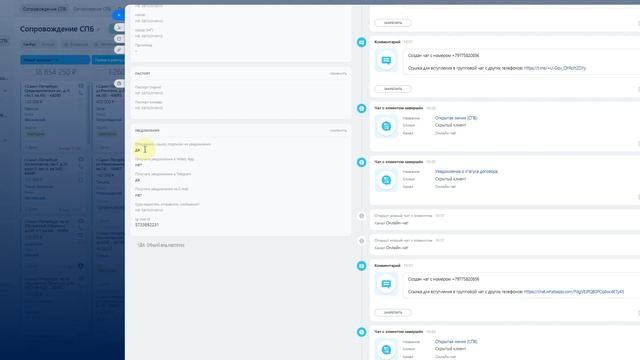Screen dimensions: 640x360
Task: Click the 18 854 250 ₽ column total in background
Action: 56,72
